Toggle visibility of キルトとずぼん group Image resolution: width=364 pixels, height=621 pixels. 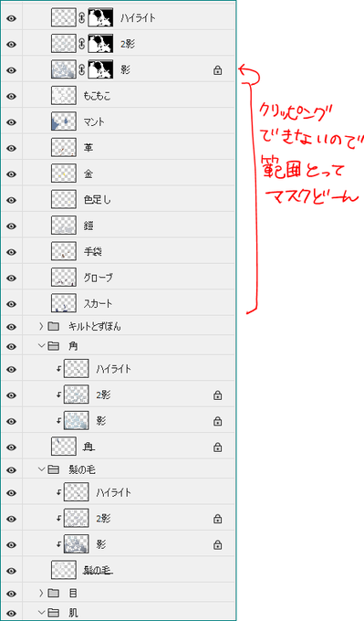coord(12,327)
